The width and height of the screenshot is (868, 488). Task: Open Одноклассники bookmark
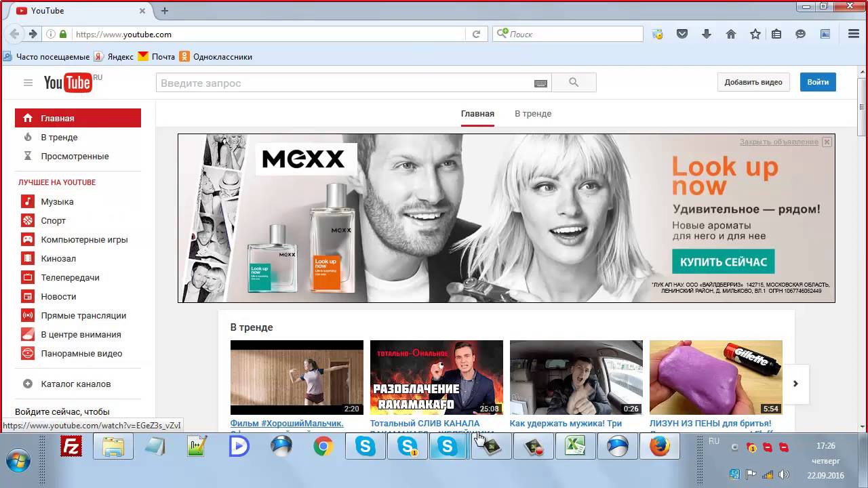[x=216, y=57]
